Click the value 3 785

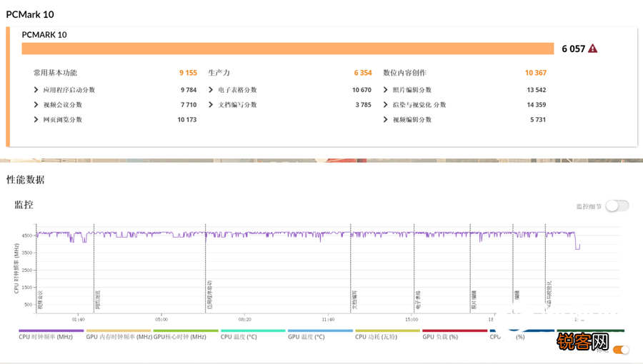click(x=364, y=105)
